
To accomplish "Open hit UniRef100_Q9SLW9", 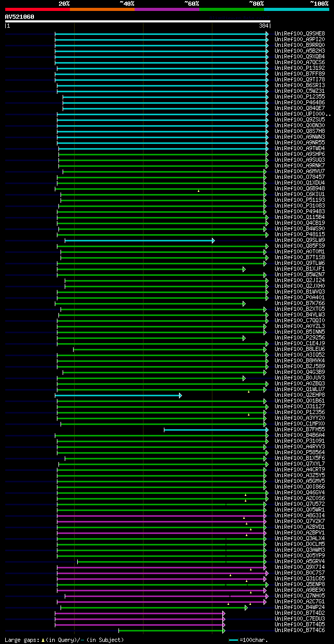I will [x=300, y=240].
